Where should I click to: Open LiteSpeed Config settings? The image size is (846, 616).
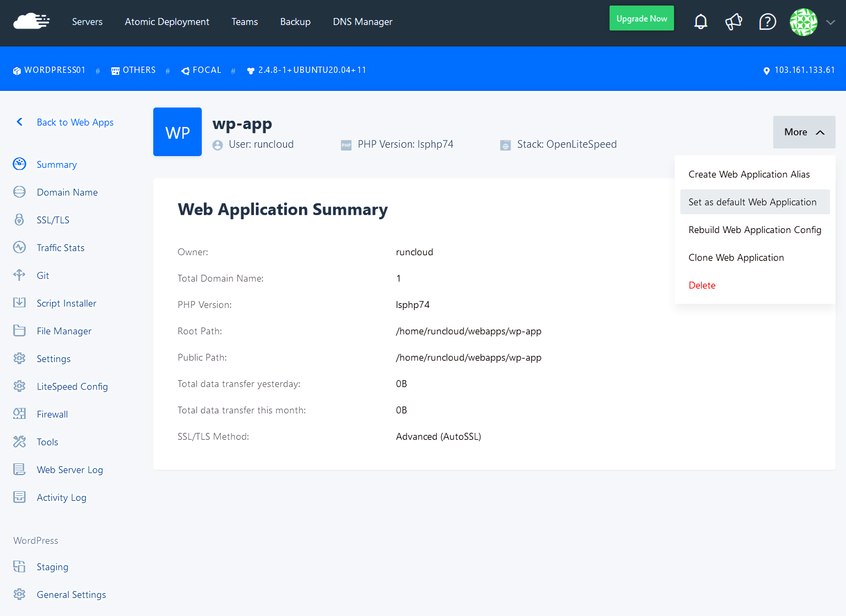click(x=72, y=386)
